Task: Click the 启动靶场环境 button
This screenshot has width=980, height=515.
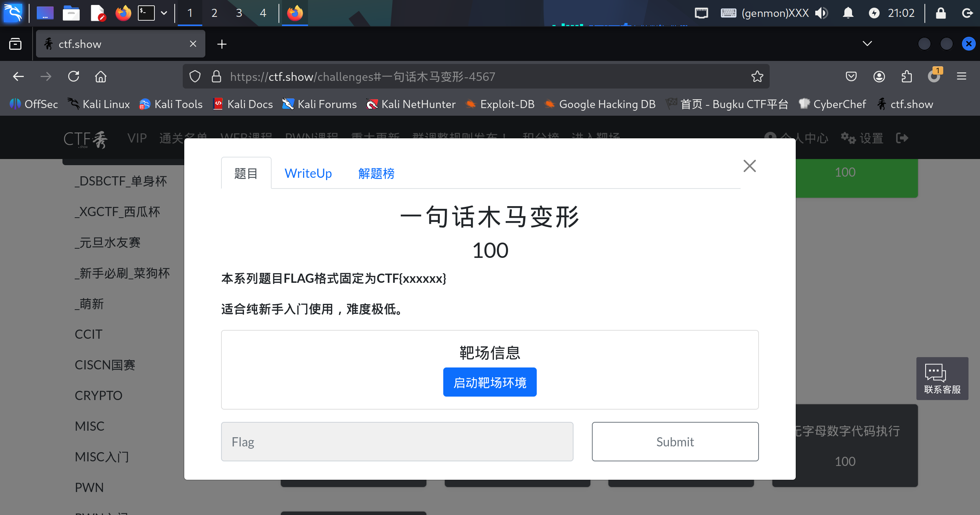Action: [490, 382]
